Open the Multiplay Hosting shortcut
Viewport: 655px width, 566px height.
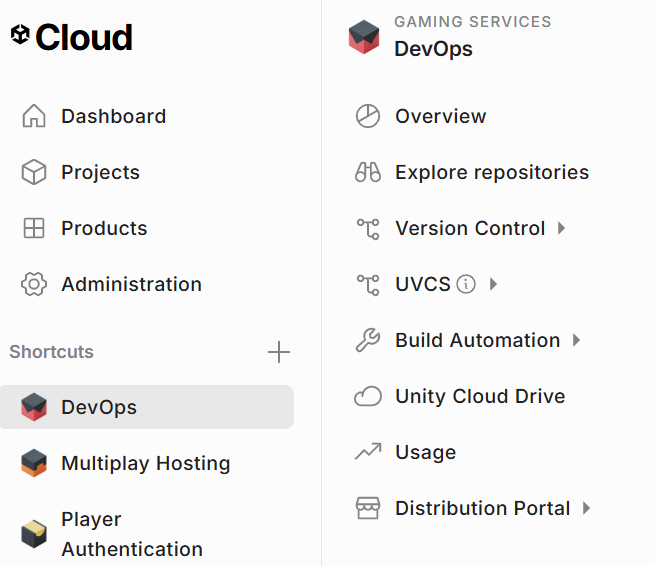(146, 463)
